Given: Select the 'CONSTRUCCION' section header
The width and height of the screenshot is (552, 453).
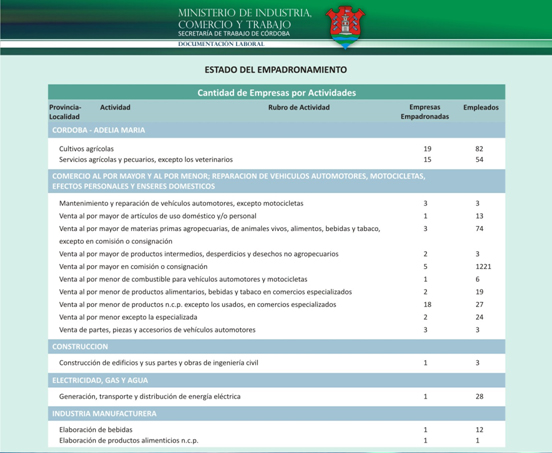Looking at the screenshot, I should (276, 347).
